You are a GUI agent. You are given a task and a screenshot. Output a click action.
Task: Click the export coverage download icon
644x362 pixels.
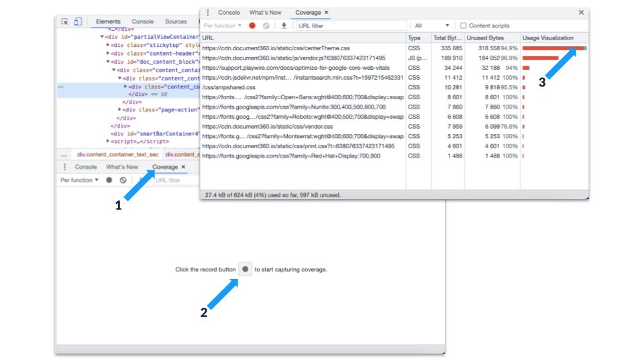(x=284, y=25)
